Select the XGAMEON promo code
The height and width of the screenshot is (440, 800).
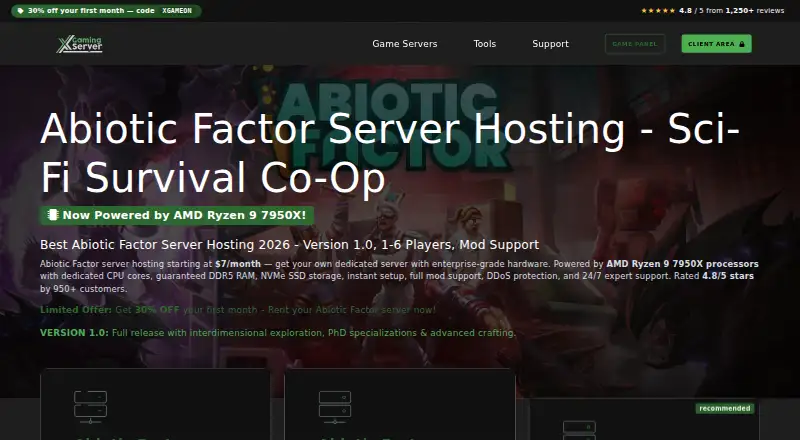pos(177,11)
